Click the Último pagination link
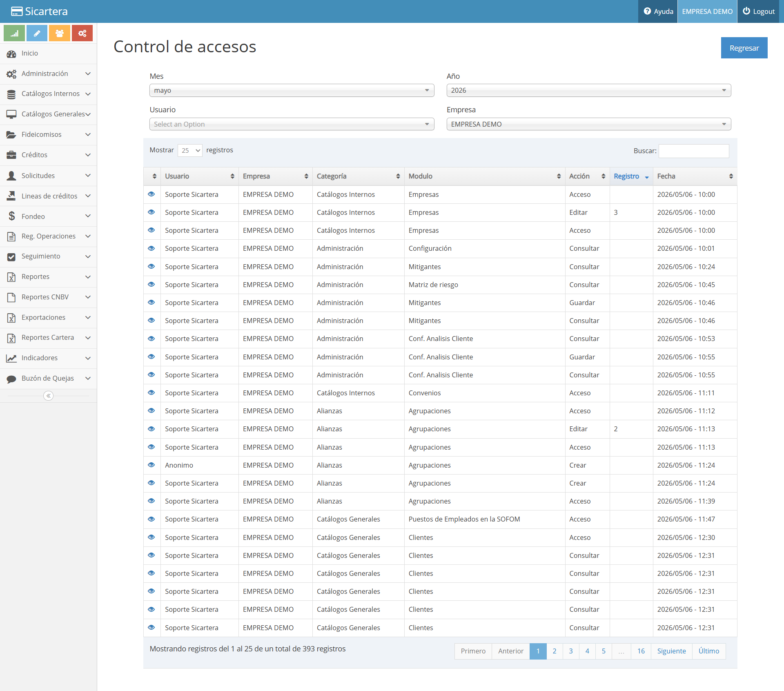The image size is (784, 691). 708,651
